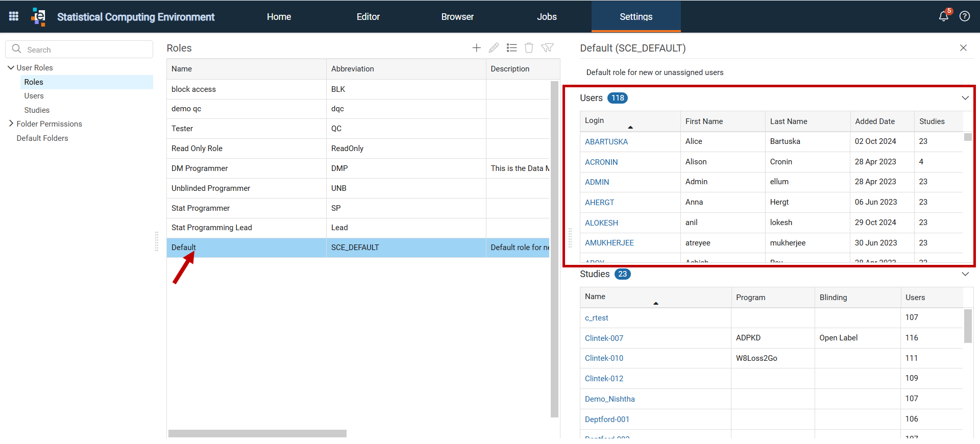The width and height of the screenshot is (980, 444).
Task: Click the Roles table vertical scrollbar
Action: 555,249
